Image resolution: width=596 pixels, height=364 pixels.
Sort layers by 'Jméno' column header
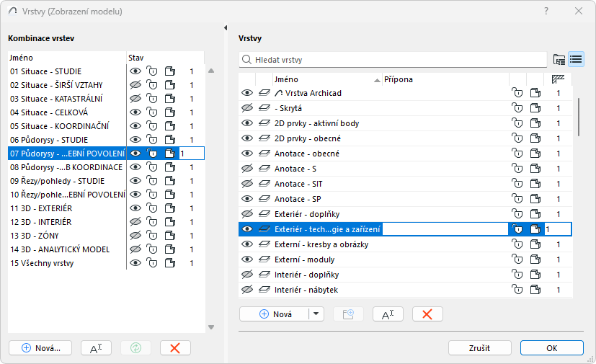[324, 79]
